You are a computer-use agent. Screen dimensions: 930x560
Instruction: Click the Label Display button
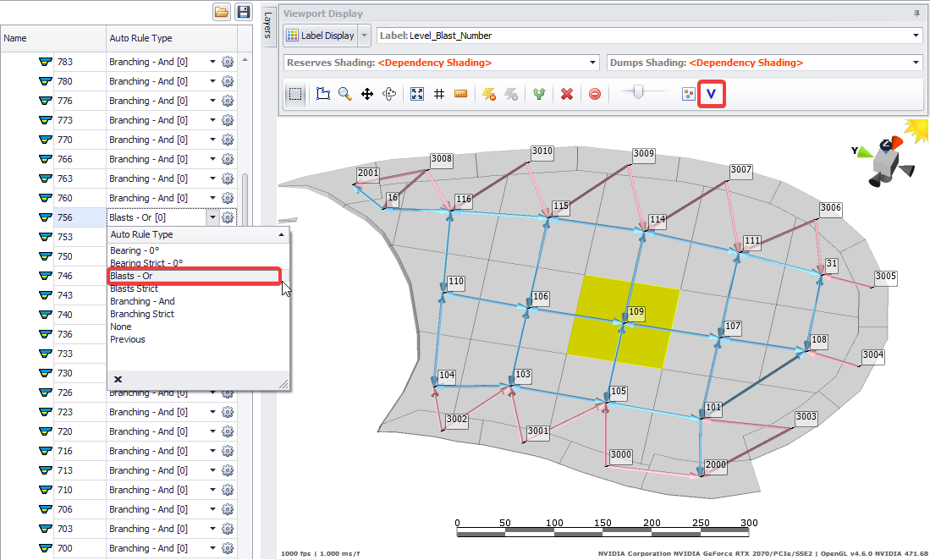click(321, 36)
